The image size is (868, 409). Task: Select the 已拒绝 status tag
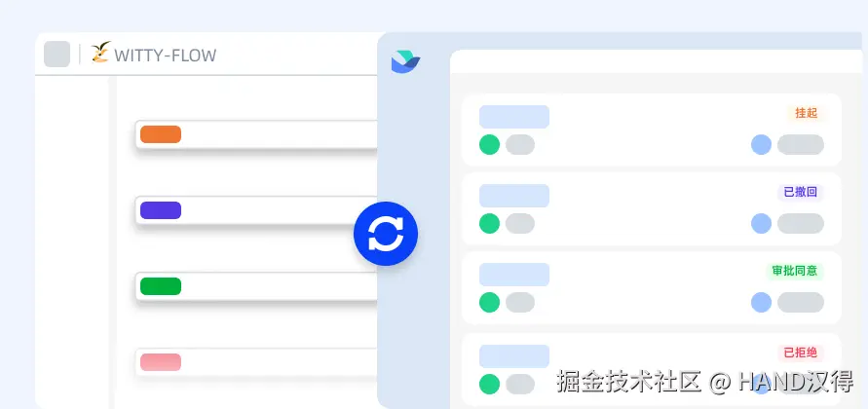point(801,353)
